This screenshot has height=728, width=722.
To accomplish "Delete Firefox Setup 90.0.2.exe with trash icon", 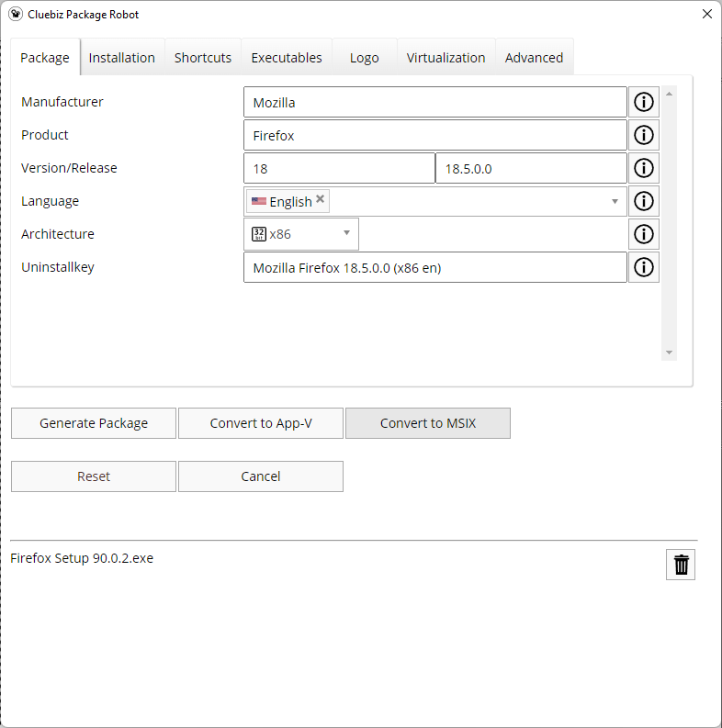I will (x=681, y=565).
